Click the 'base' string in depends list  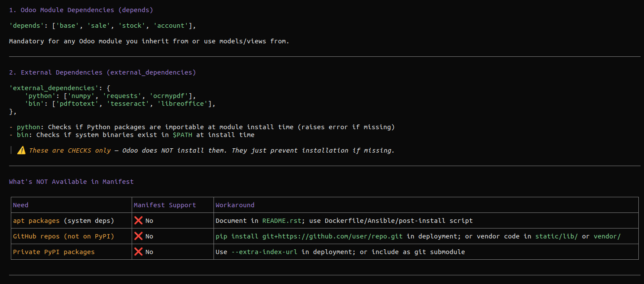coord(68,26)
